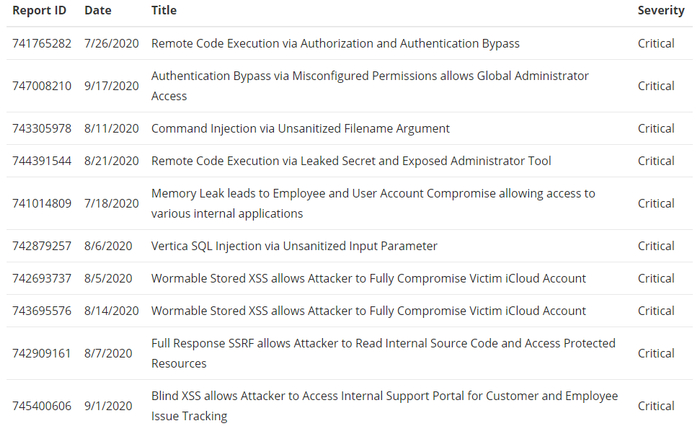Viewport: 700px width, 426px height.
Task: Select report ID 747008210
Action: point(42,86)
